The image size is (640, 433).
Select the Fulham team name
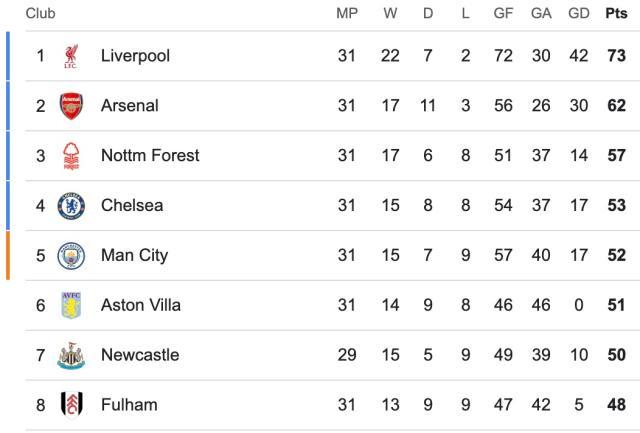[x=129, y=405]
